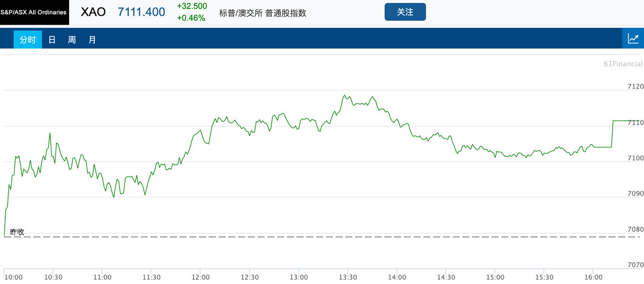Click the 15:00 time axis label
Screen dimensions: 644x284
pyautogui.click(x=495, y=277)
